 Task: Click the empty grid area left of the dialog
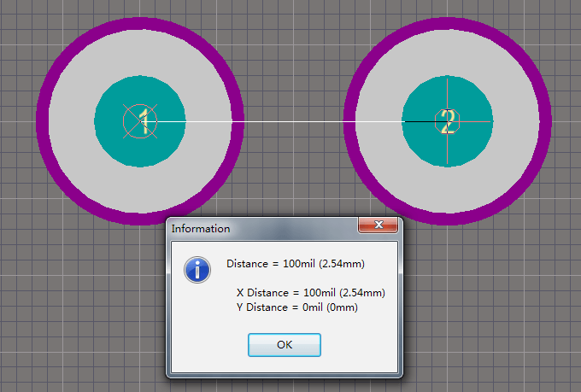(x=85, y=307)
